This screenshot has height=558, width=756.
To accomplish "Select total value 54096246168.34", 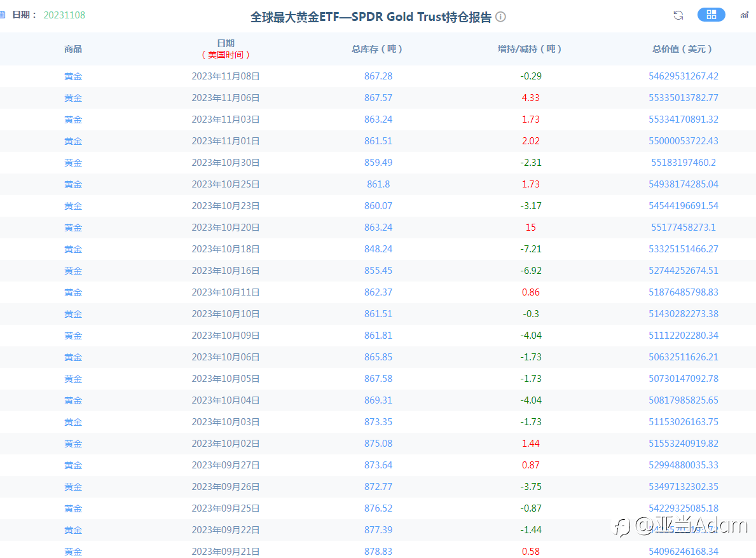I will tap(683, 552).
